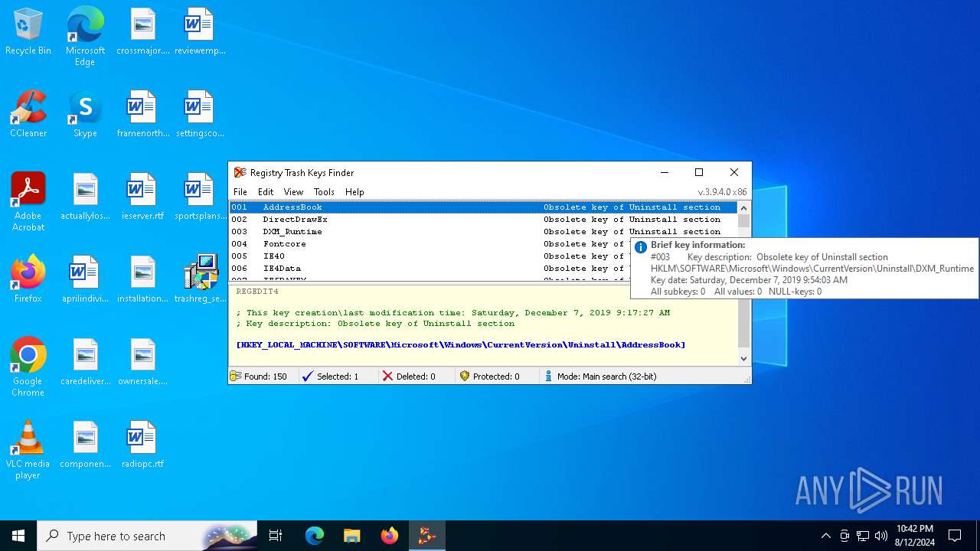Show hidden system tray icons

pos(825,536)
